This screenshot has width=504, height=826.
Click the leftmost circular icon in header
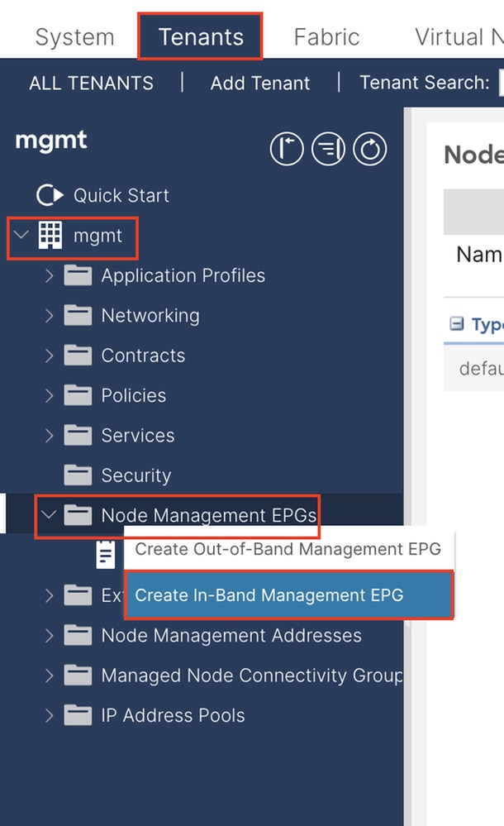pos(287,150)
